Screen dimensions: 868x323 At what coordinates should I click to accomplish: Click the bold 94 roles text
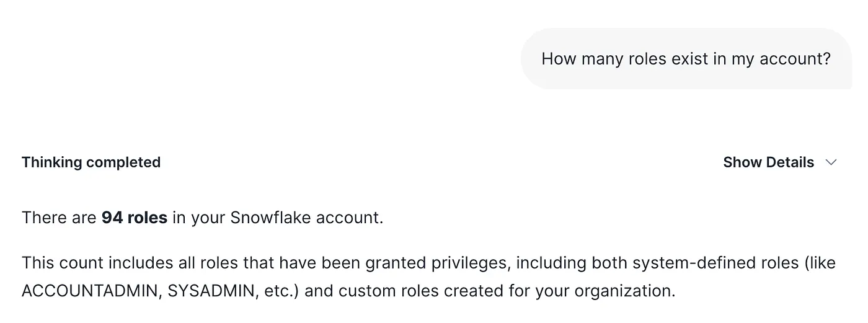click(135, 218)
